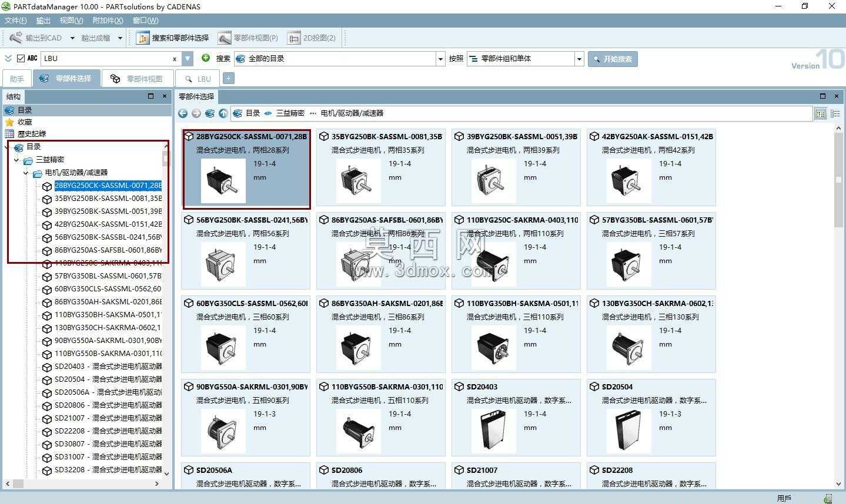Maximize the 结构 panel
The image size is (846, 504).
[151, 96]
